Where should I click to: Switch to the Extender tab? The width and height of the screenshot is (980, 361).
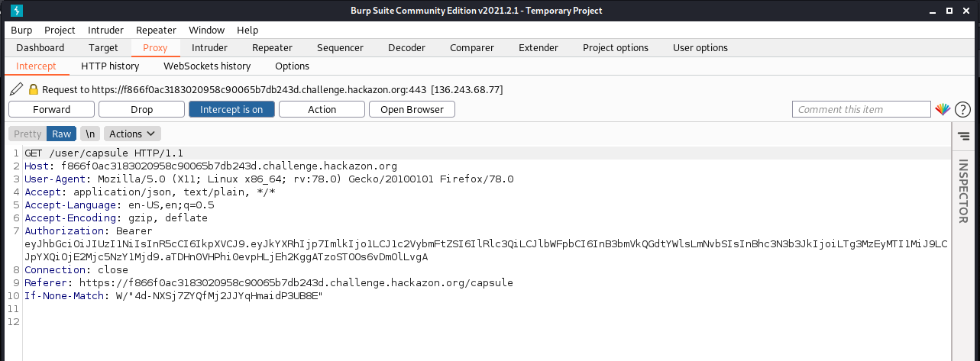[539, 47]
